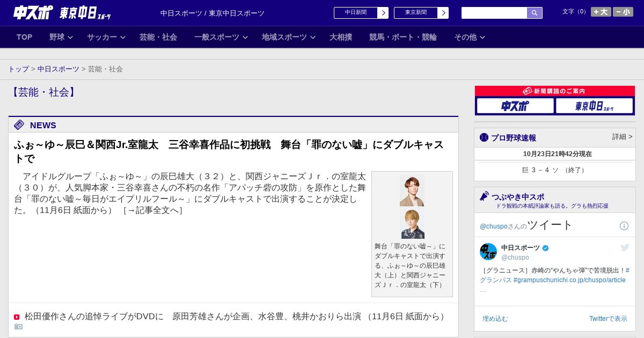This screenshot has height=338, width=644.
Task: Expand the 地域スポーツ dropdown chevron
Action: 313,38
